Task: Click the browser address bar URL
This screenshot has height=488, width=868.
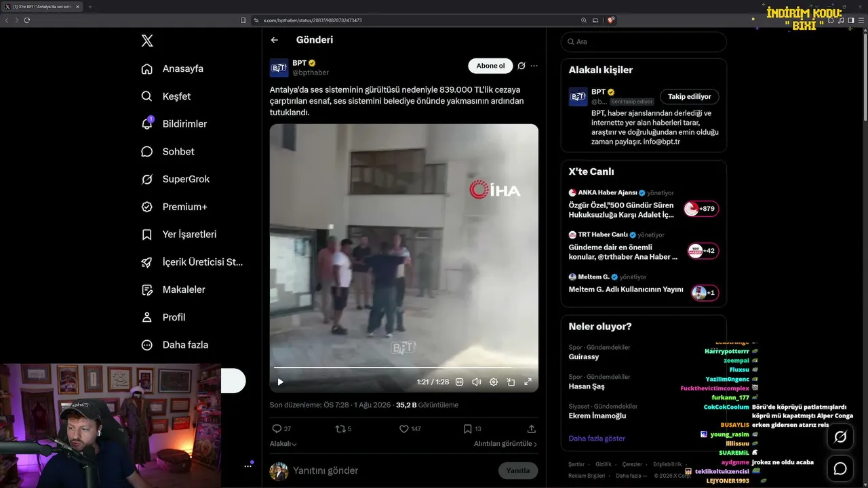Action: click(x=313, y=20)
